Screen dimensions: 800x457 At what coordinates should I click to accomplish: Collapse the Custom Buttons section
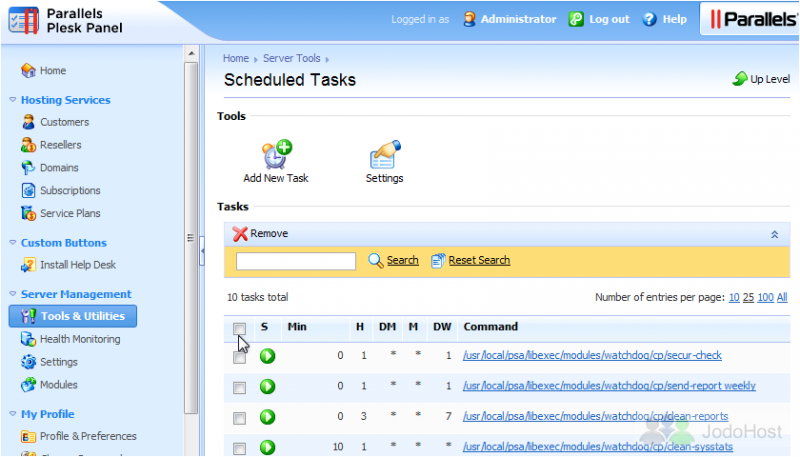13,243
